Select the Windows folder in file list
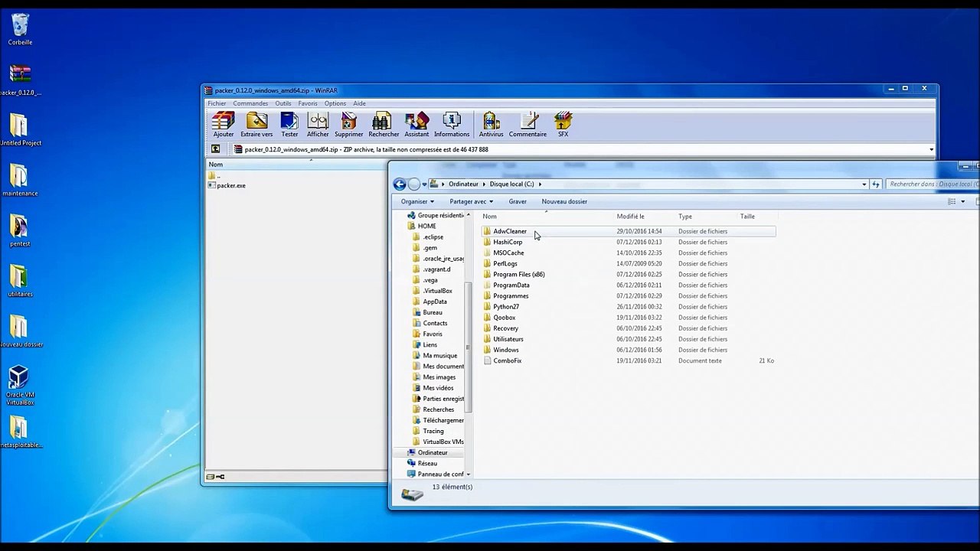The height and width of the screenshot is (551, 980). 505,350
